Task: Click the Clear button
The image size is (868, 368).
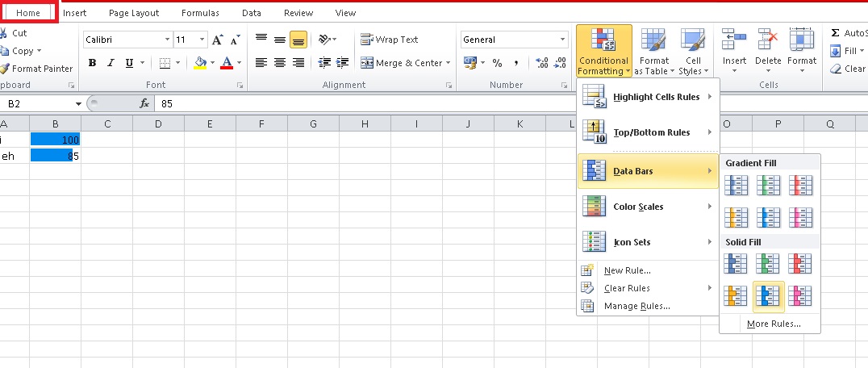Action: pyautogui.click(x=848, y=69)
